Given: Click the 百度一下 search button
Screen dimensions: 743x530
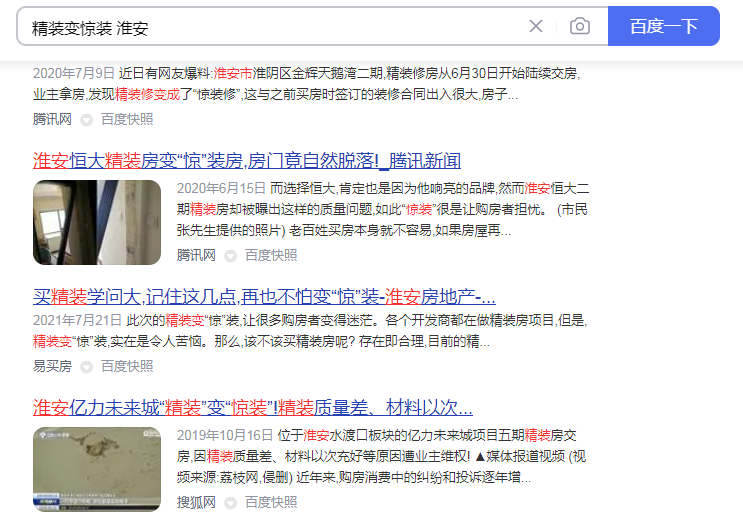Looking at the screenshot, I should (663, 26).
